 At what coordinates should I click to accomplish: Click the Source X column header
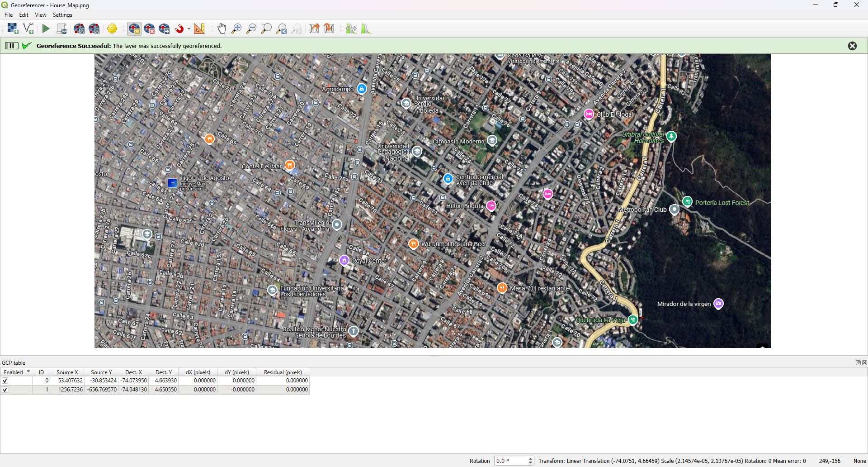67,372
